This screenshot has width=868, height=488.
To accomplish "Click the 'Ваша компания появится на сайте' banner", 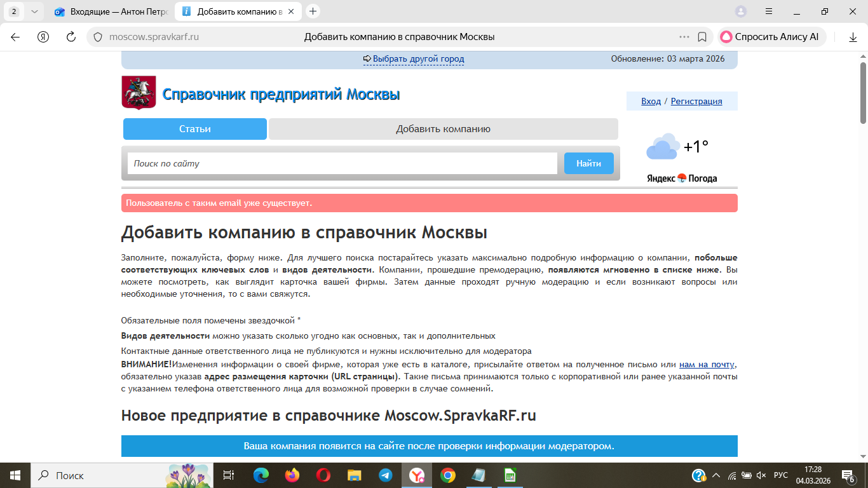I will point(430,446).
